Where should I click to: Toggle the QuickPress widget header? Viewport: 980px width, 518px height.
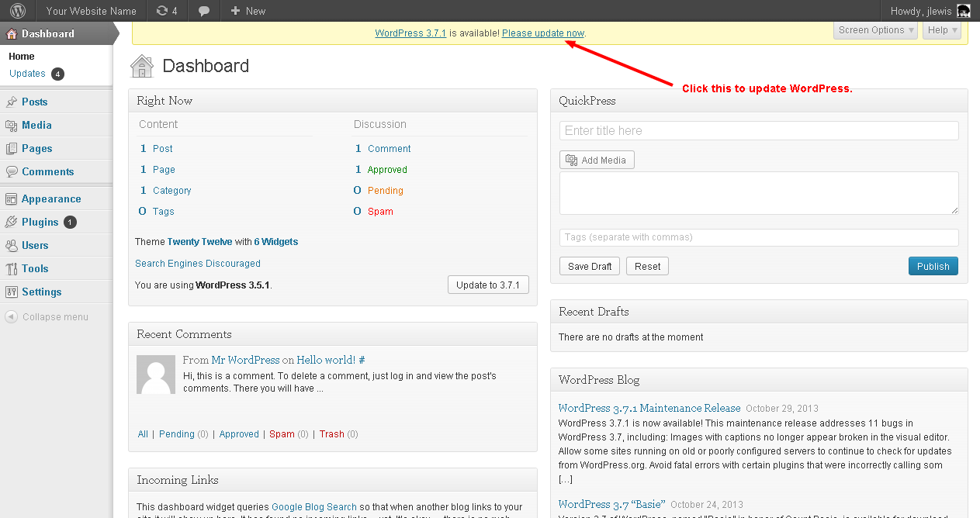pos(759,101)
